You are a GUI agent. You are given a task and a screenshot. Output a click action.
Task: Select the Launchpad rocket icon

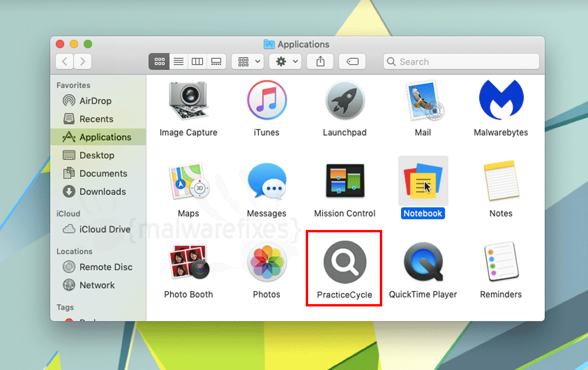click(x=345, y=100)
